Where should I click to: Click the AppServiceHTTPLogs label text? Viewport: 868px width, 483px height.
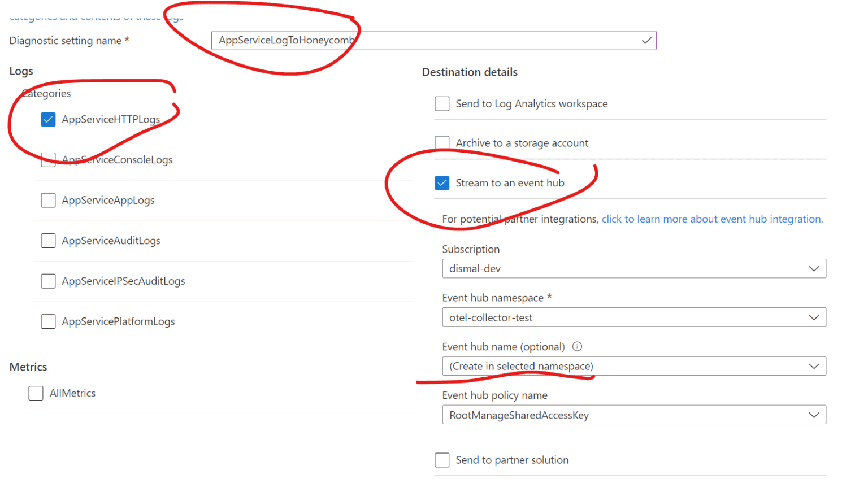coord(111,119)
